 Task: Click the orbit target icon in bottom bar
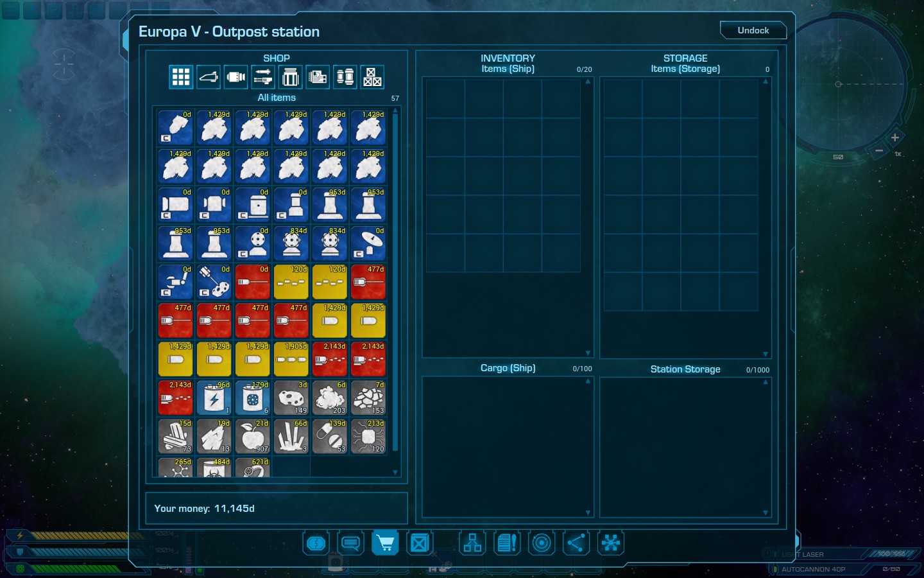(542, 544)
